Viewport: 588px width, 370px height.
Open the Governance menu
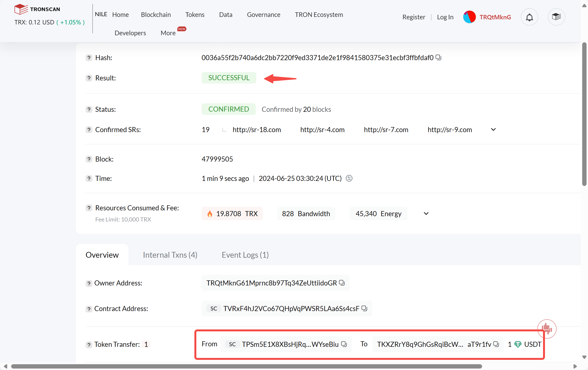pyautogui.click(x=264, y=15)
